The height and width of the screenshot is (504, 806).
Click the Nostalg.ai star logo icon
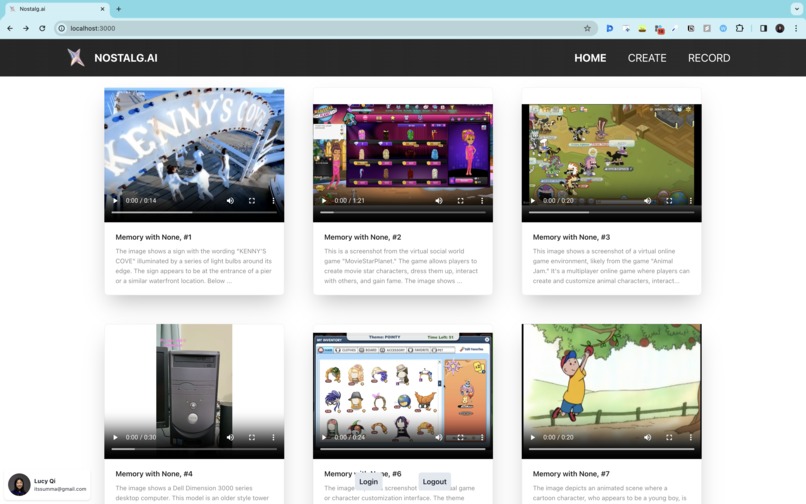(76, 57)
